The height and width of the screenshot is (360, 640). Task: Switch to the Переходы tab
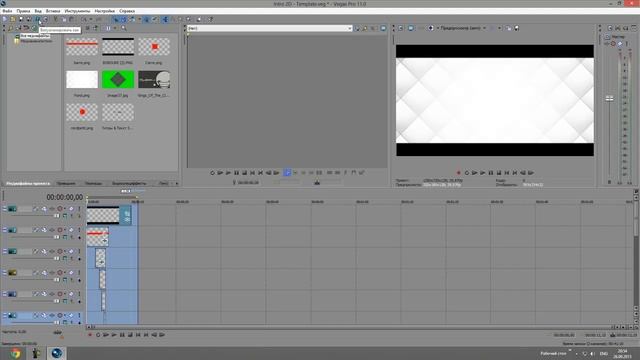tap(93, 184)
